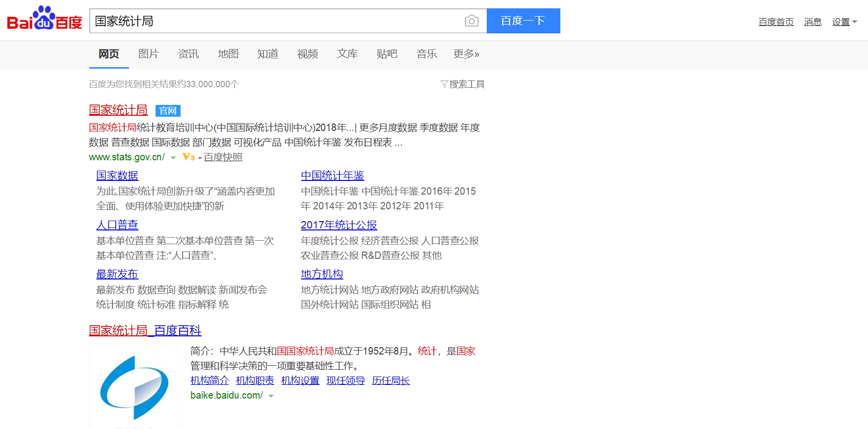The height and width of the screenshot is (429, 868).
Task: Open the 机构设置 link
Action: (300, 380)
